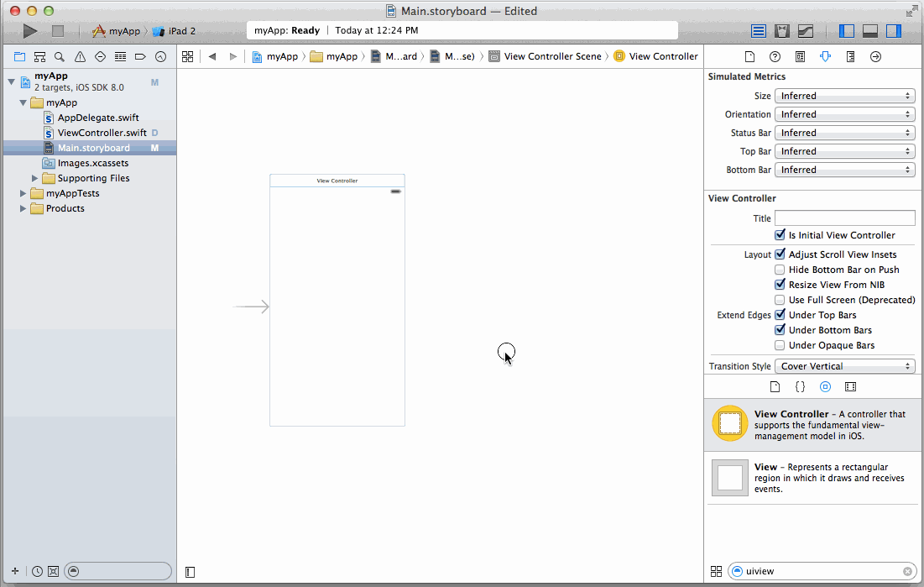The width and height of the screenshot is (924, 587).
Task: Toggle the document outline panel
Action: click(x=190, y=572)
